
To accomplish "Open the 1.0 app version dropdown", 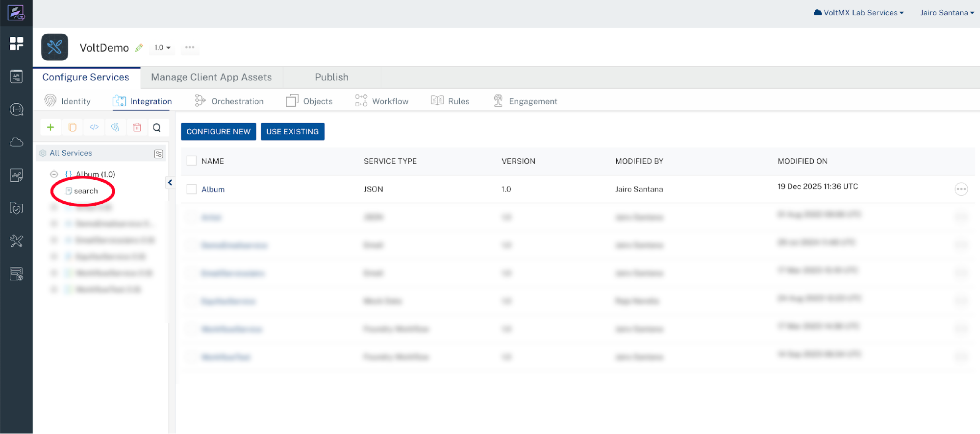I will [x=162, y=48].
